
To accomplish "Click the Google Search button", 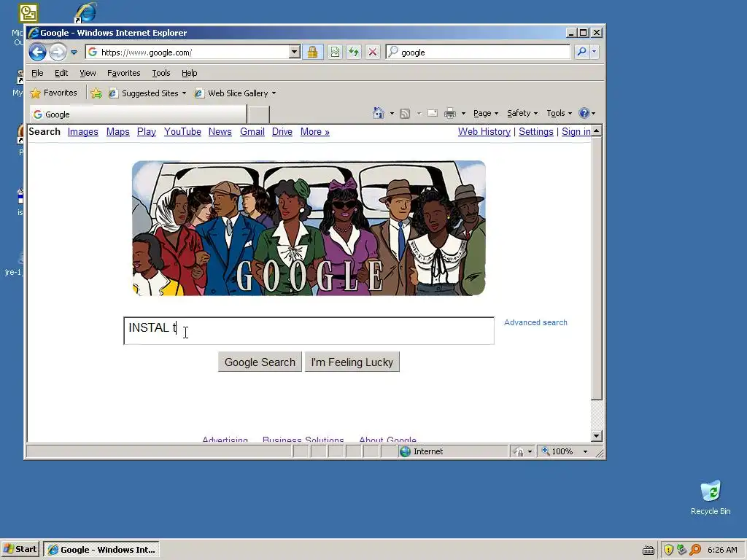I will [260, 362].
